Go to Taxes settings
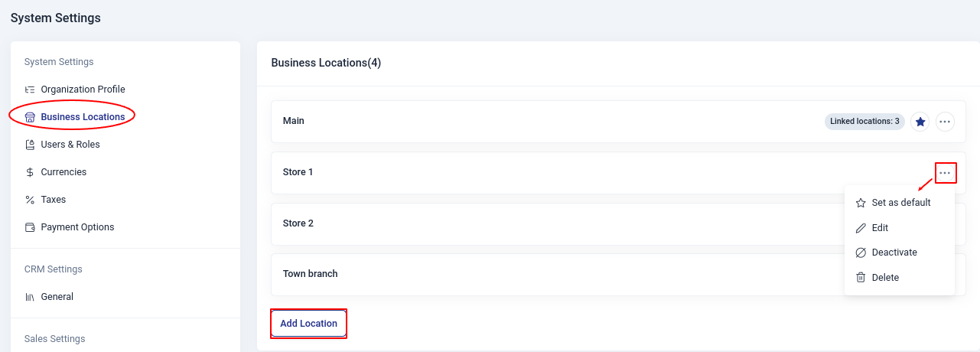This screenshot has height=352, width=980. (x=54, y=200)
